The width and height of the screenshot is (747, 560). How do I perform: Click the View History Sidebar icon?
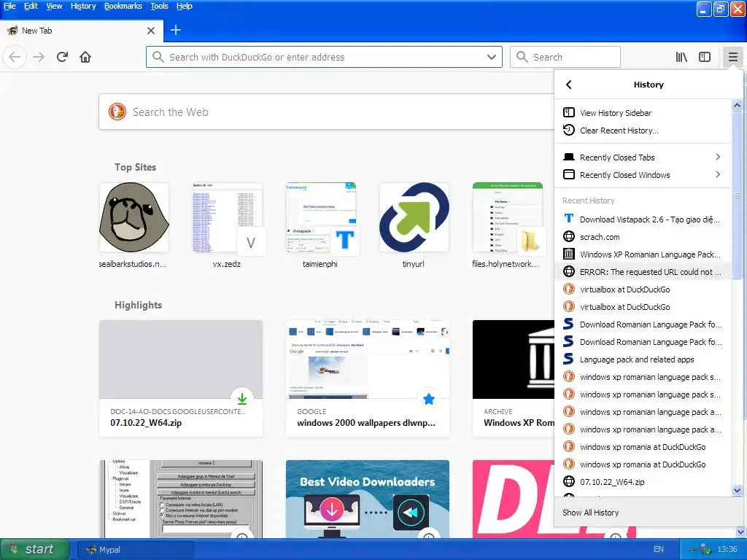coord(569,112)
